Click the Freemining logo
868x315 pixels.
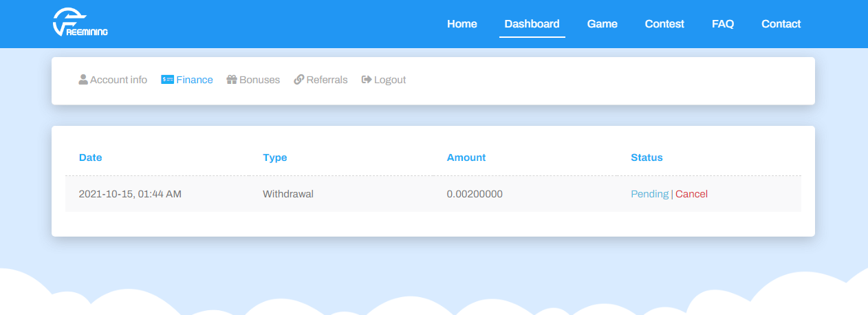tap(80, 23)
